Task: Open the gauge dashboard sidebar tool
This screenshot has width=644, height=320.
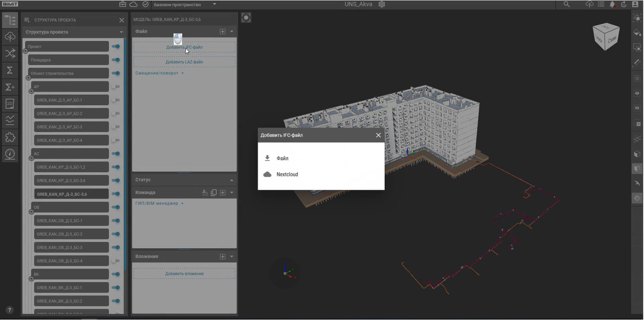Action: tap(10, 154)
